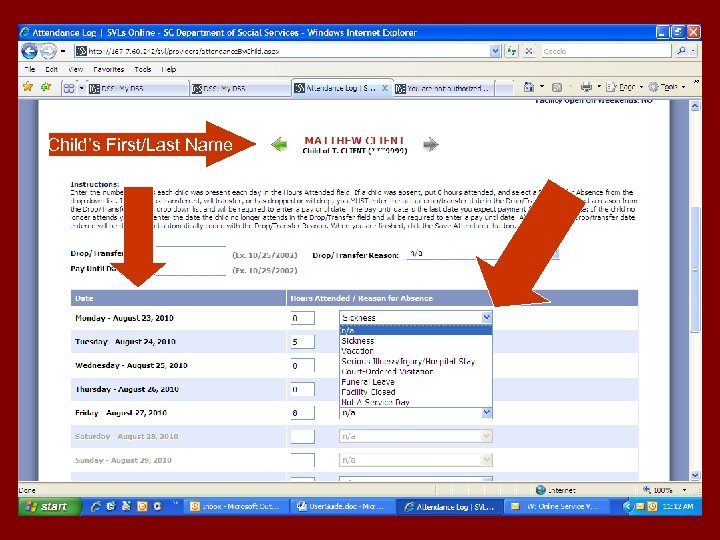Click the page scrollbar up arrow
Viewport: 720px width, 540px height.
point(695,106)
